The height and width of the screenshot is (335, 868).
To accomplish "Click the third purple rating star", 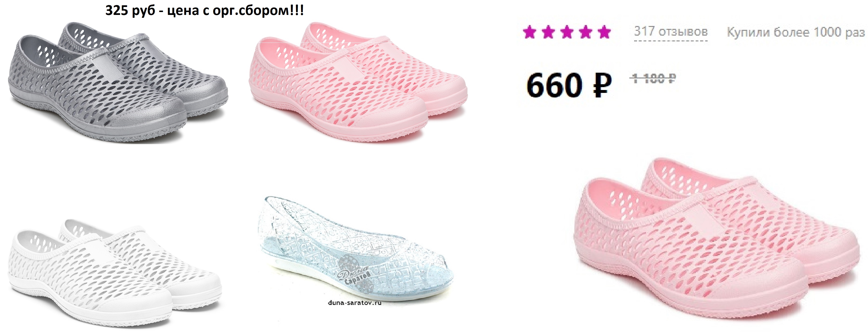I will click(567, 32).
